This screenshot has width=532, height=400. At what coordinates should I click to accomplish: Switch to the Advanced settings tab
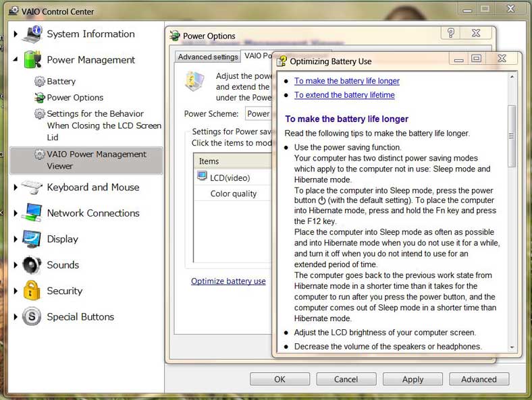pyautogui.click(x=208, y=57)
